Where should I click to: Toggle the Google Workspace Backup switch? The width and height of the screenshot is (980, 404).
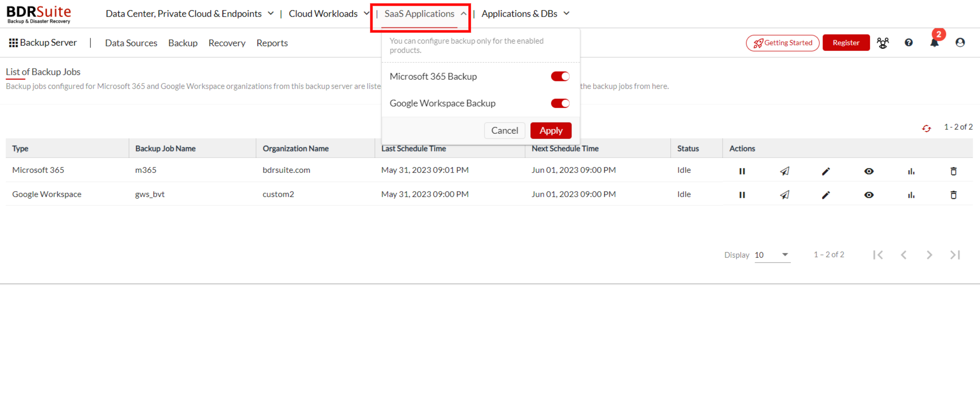click(x=560, y=103)
